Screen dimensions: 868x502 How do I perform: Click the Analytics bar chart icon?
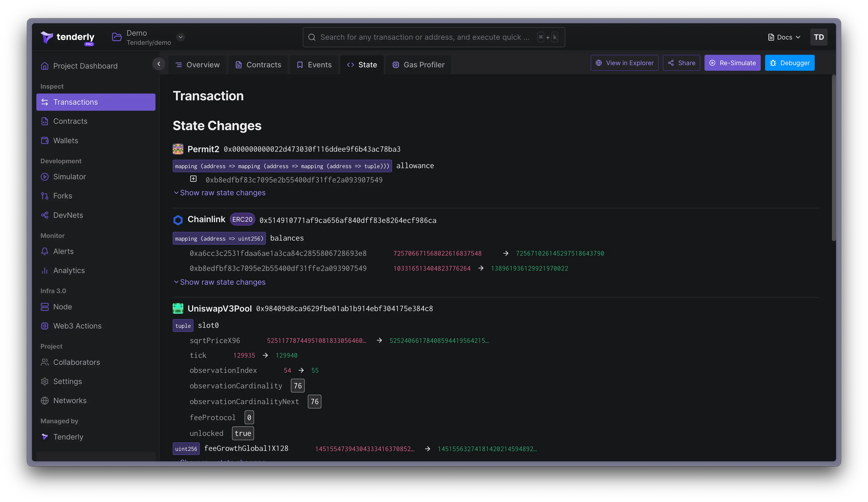(45, 270)
